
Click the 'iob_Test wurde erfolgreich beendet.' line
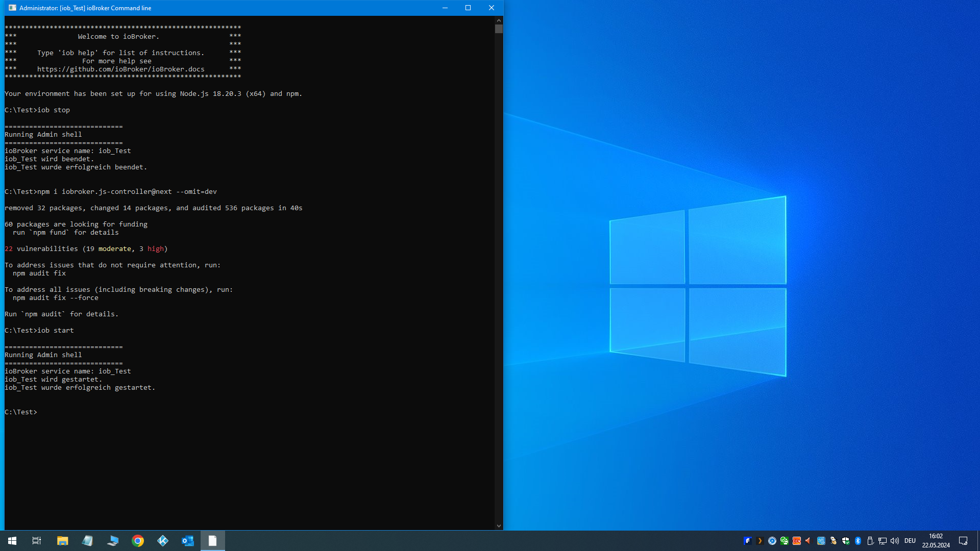tap(76, 167)
